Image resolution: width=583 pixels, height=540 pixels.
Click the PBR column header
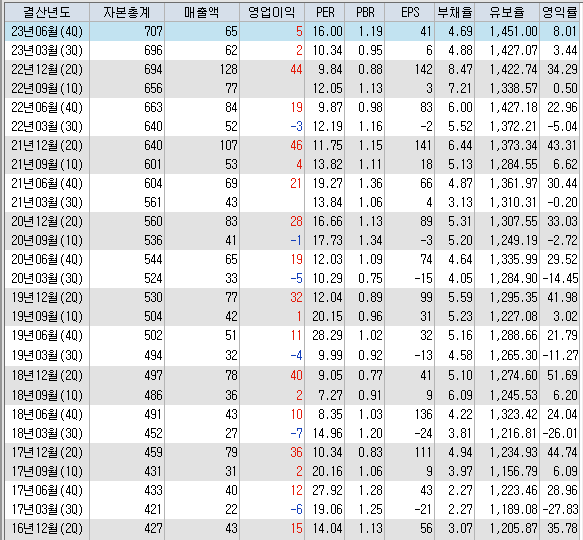tap(365, 13)
